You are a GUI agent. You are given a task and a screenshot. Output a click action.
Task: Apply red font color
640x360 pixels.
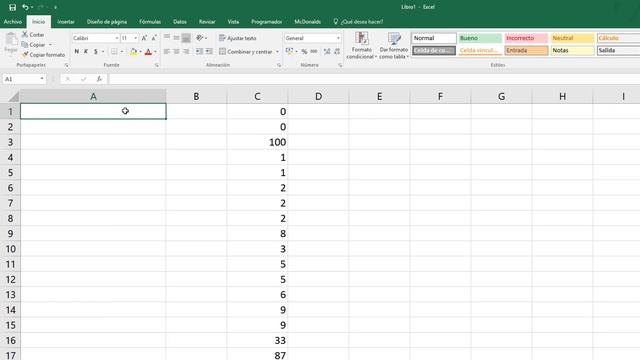click(x=148, y=51)
